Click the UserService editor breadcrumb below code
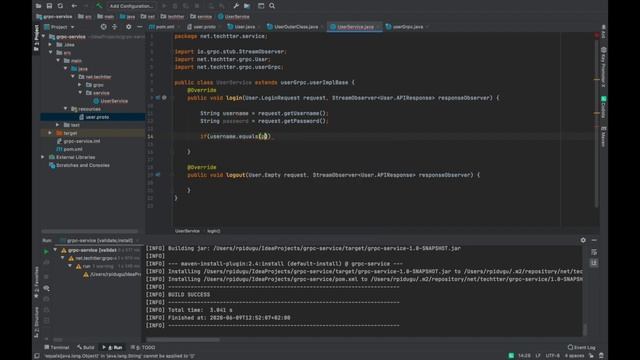640x360 pixels. 187,231
